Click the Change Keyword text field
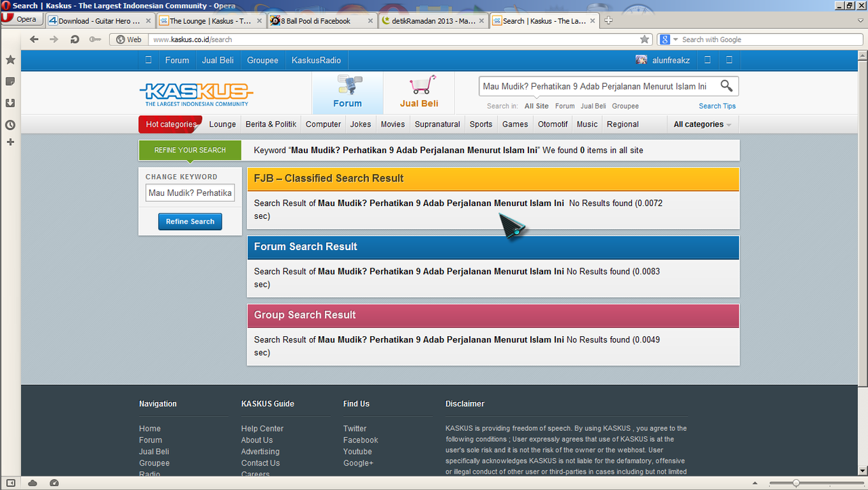Image resolution: width=868 pixels, height=490 pixels. coord(190,193)
